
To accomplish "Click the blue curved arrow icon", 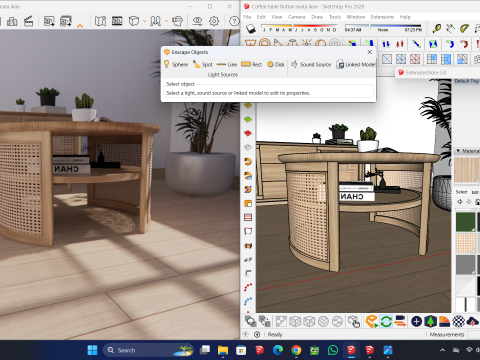I will (x=450, y=44).
